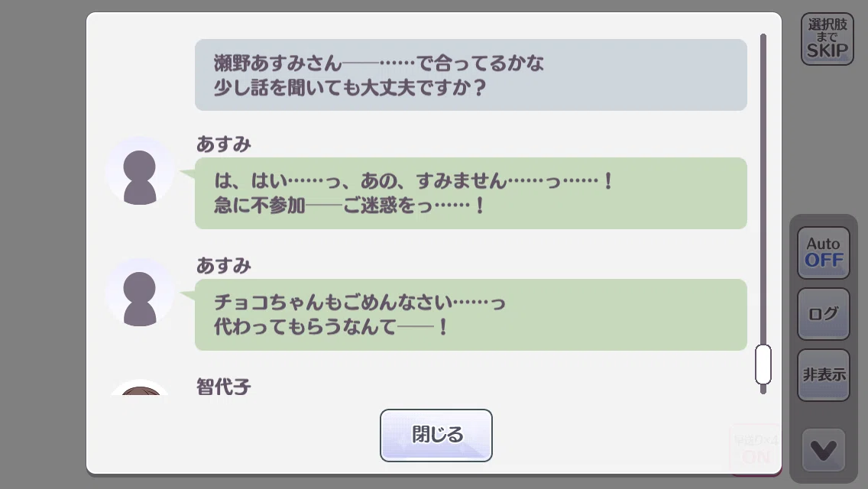This screenshot has width=868, height=489.
Task: Click the あすみ name above は、はい message
Action: tap(224, 144)
